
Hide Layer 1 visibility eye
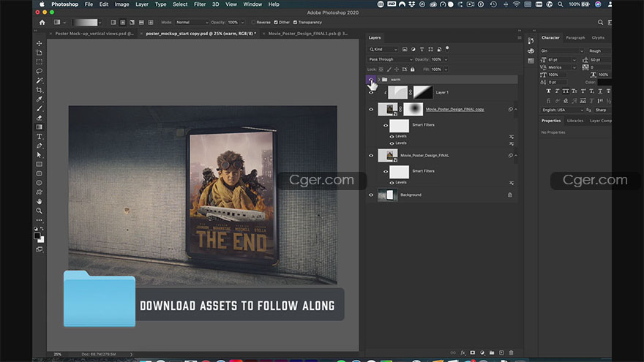[x=371, y=93]
